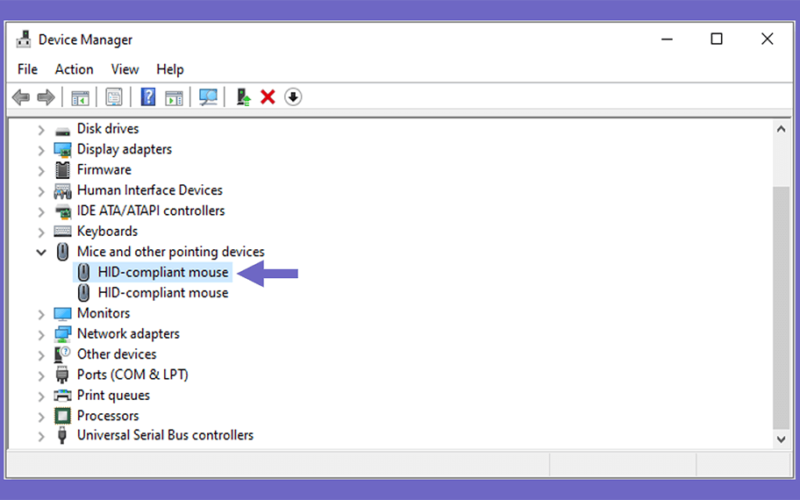Select the Network adapters text label
The image size is (800, 500).
[128, 333]
